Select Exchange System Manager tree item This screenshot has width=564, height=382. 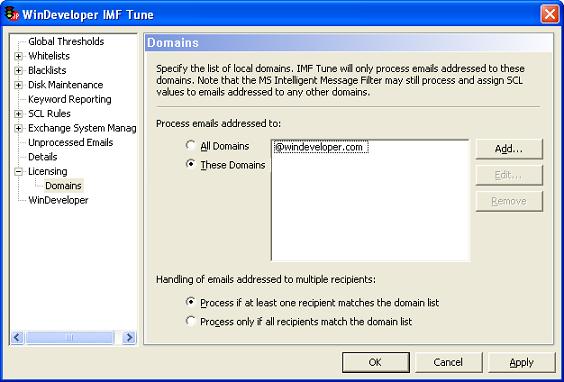(82, 128)
